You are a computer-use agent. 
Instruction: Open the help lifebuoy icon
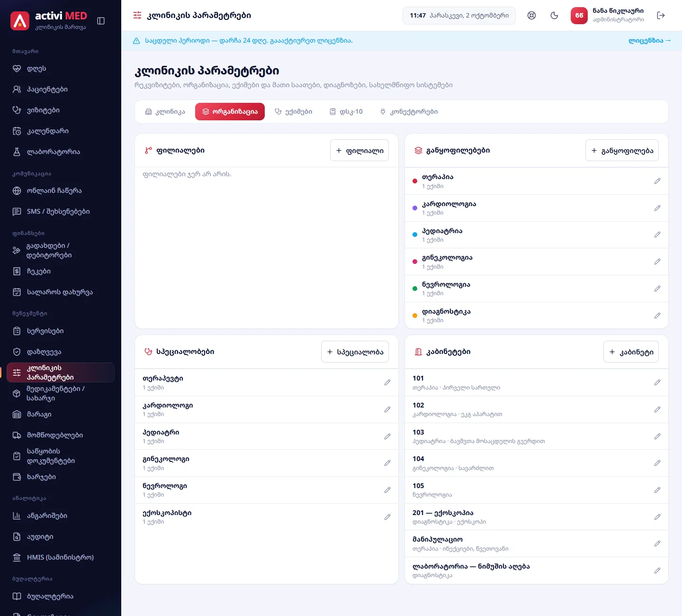pos(531,16)
